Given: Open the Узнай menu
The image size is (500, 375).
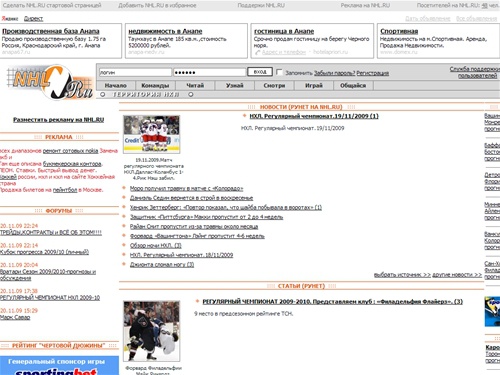Looking at the screenshot, I should (235, 86).
